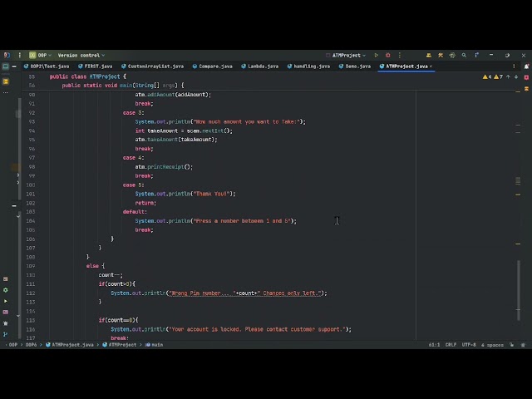Click the sticky header 'public class ATMProject'
The height and width of the screenshot is (399, 532).
(x=87, y=76)
